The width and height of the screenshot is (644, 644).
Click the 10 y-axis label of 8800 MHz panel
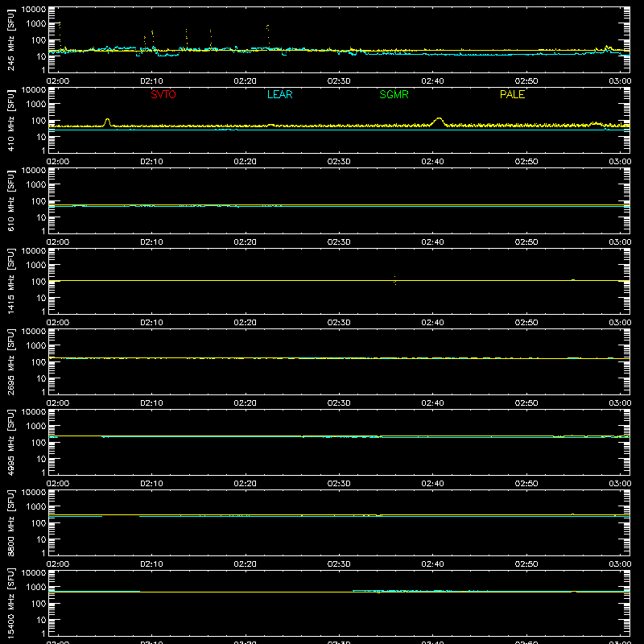(41, 539)
